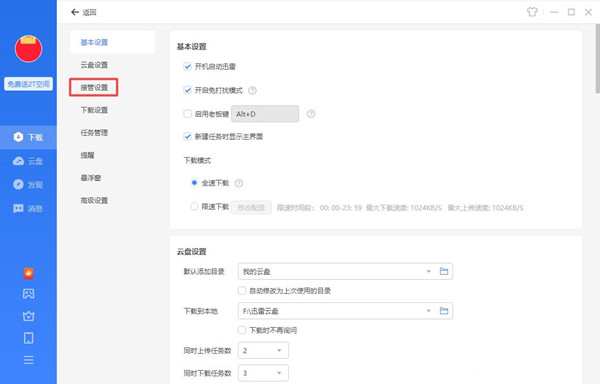Go to 云盘 in the left sidebar
600x384 pixels.
[28, 161]
